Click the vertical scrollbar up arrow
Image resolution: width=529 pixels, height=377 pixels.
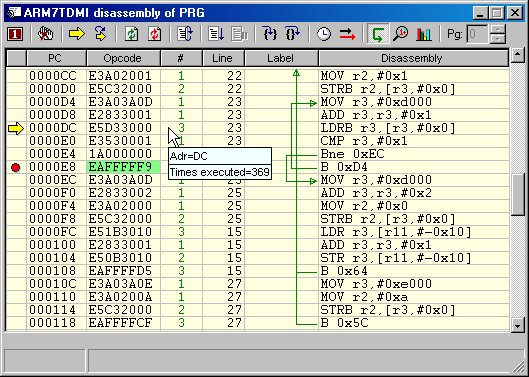point(518,56)
